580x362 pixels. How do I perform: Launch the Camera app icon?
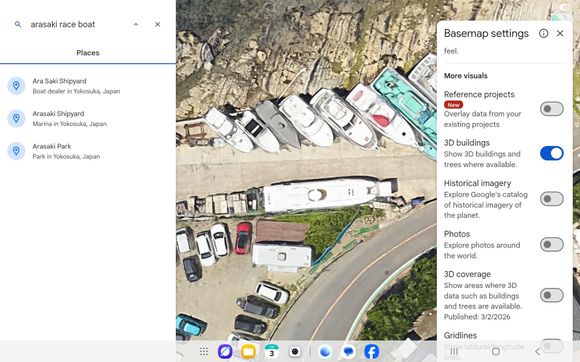pos(295,352)
